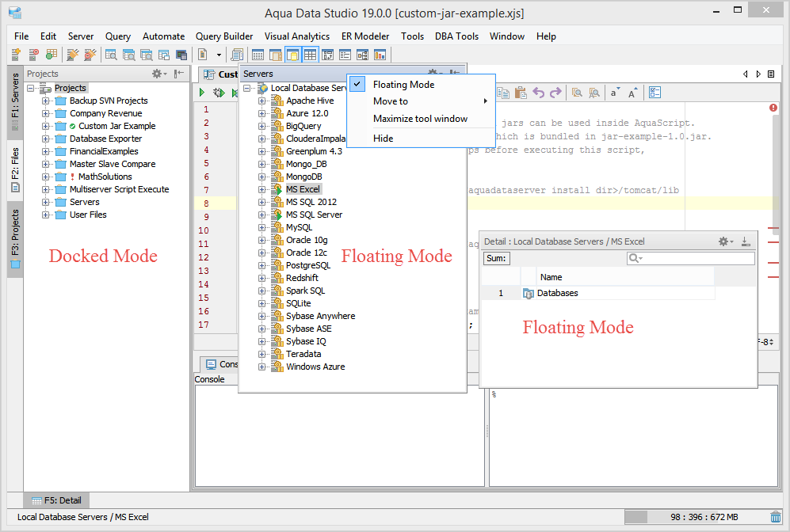This screenshot has height=532, width=790.
Task: Click the increase font size icon
Action: [632, 93]
